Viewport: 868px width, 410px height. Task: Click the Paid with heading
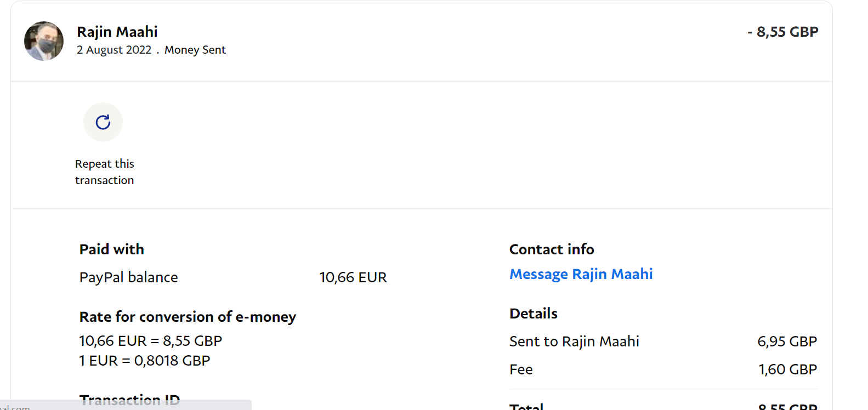click(112, 249)
